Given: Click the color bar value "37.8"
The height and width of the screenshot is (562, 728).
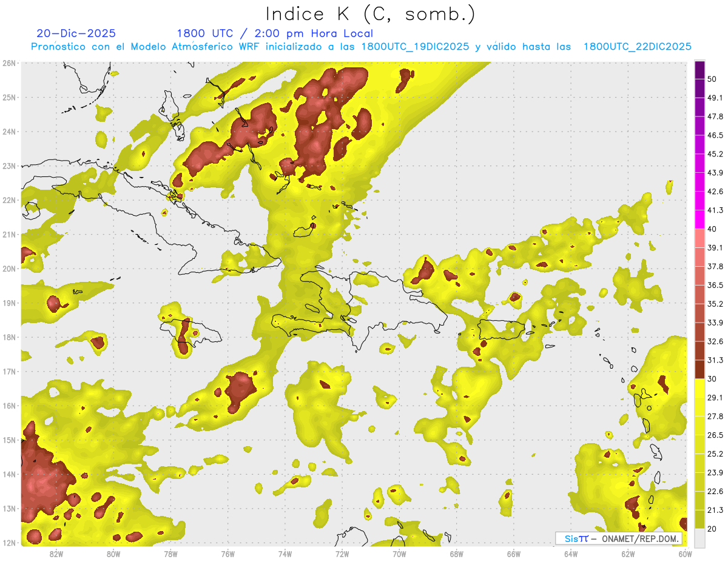Looking at the screenshot, I should pyautogui.click(x=715, y=267).
